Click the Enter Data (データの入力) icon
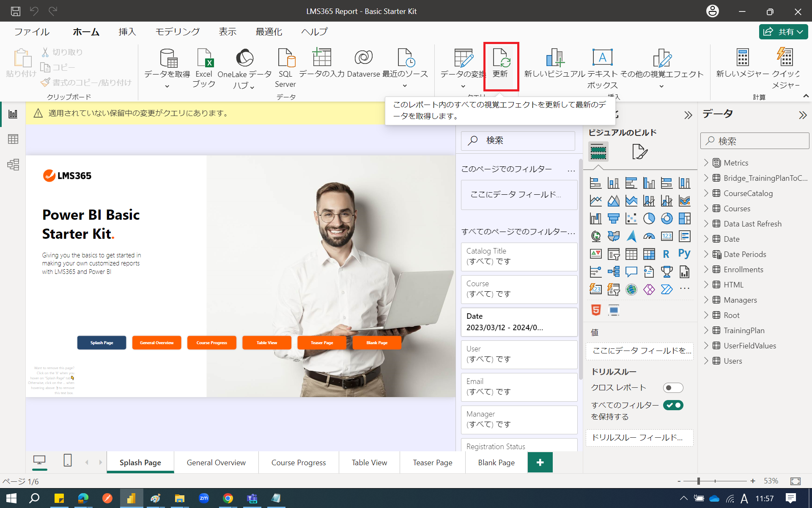The image size is (812, 508). point(322,58)
